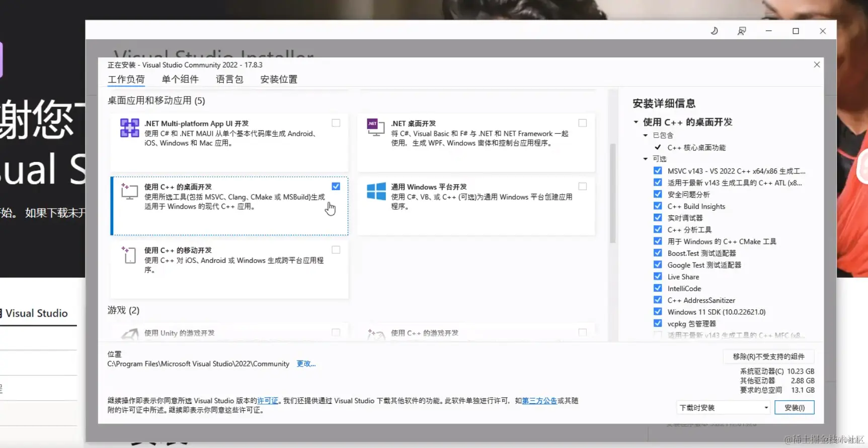Image resolution: width=868 pixels, height=448 pixels.
Task: Minimize the Visual Studio Installer window
Action: click(x=768, y=31)
